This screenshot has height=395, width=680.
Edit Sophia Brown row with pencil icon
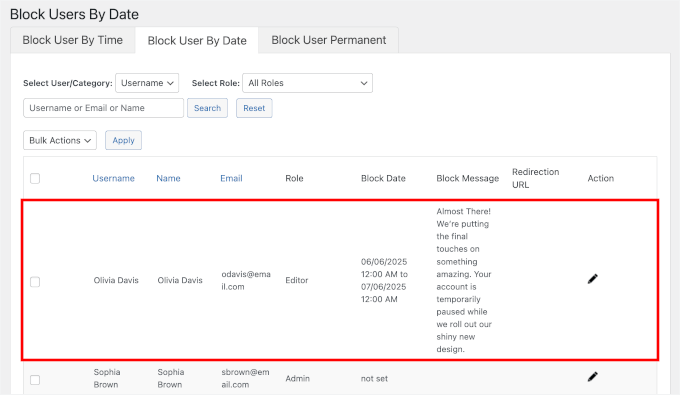click(x=592, y=377)
